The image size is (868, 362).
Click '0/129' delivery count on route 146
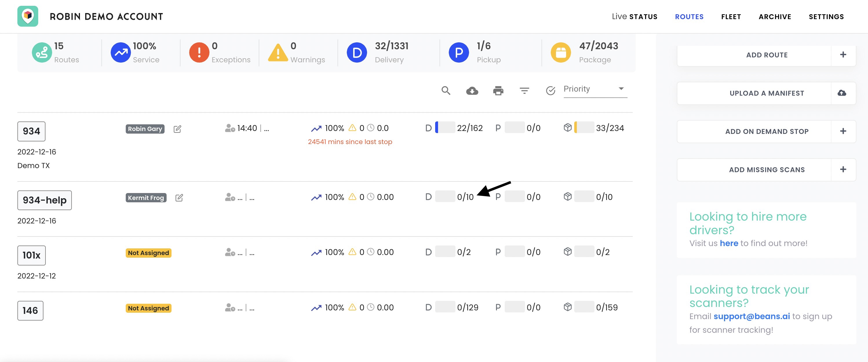tap(467, 308)
